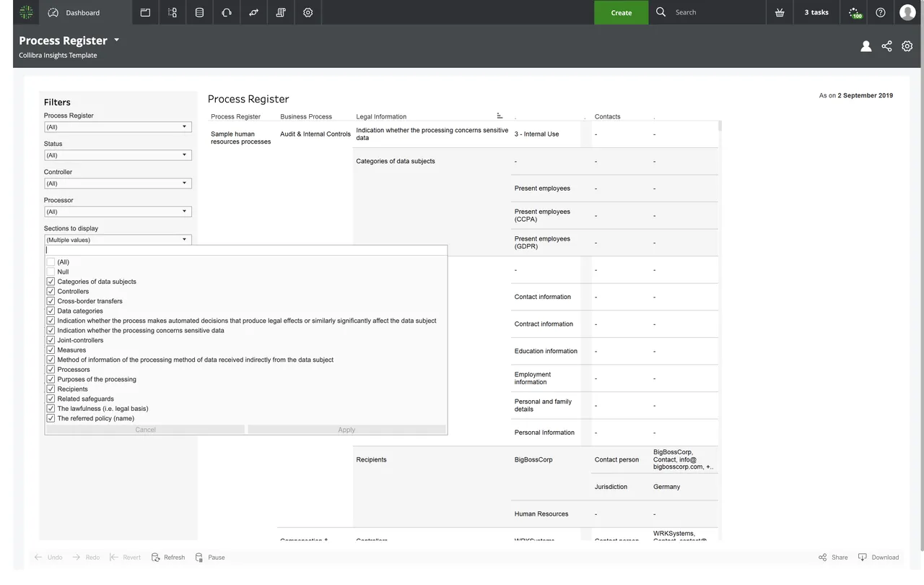This screenshot has height=585, width=924.
Task: Click the sort icon beside Legal Information
Action: click(x=500, y=116)
